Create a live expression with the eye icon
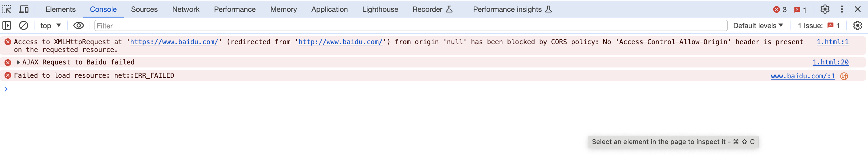Viewport: 868px width, 167px height. pos(78,26)
